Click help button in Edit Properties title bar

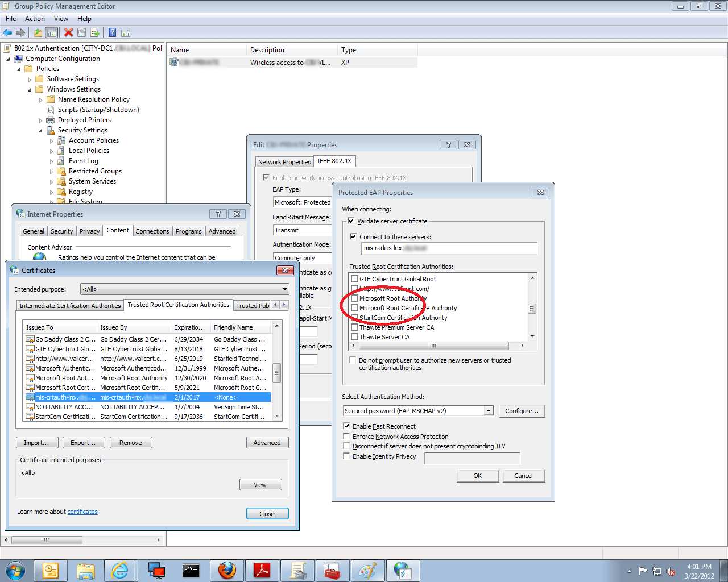tap(449, 144)
